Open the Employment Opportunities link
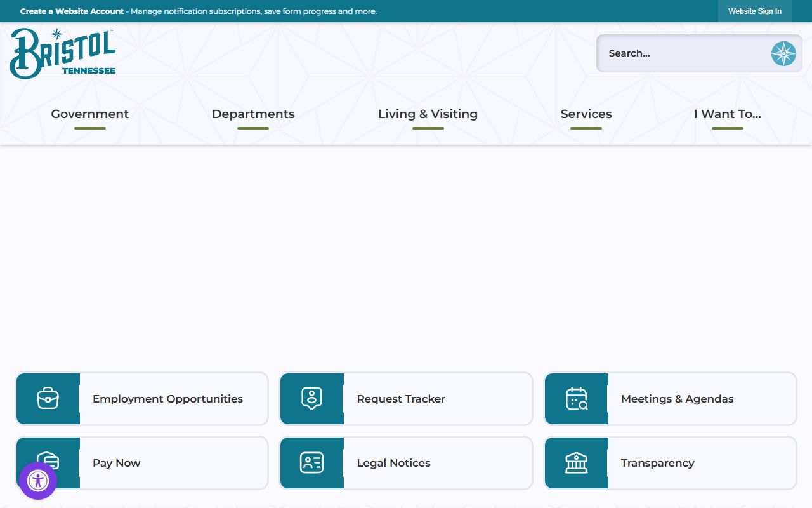This screenshot has height=508, width=812. click(167, 399)
